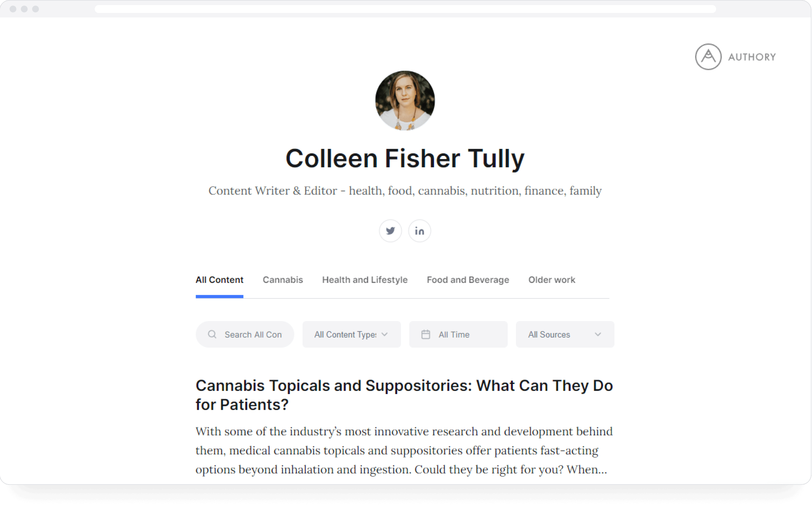Image resolution: width=812 pixels, height=513 pixels.
Task: Click the All Content tab
Action: coord(219,280)
